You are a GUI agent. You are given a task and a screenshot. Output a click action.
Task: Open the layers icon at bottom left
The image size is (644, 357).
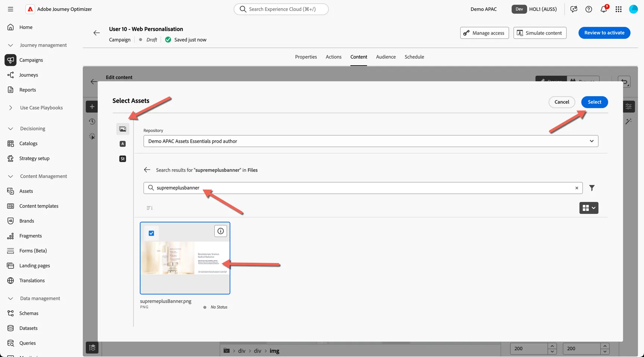click(x=92, y=348)
